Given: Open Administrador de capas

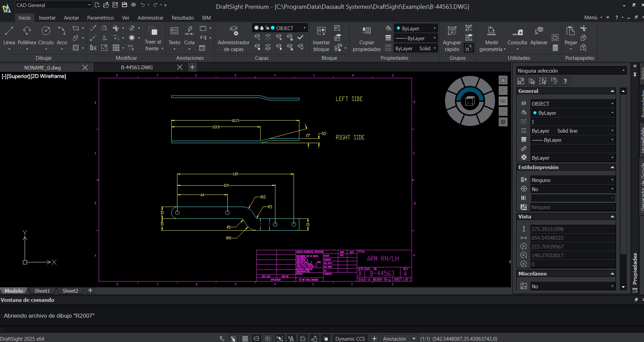Looking at the screenshot, I should [233, 31].
